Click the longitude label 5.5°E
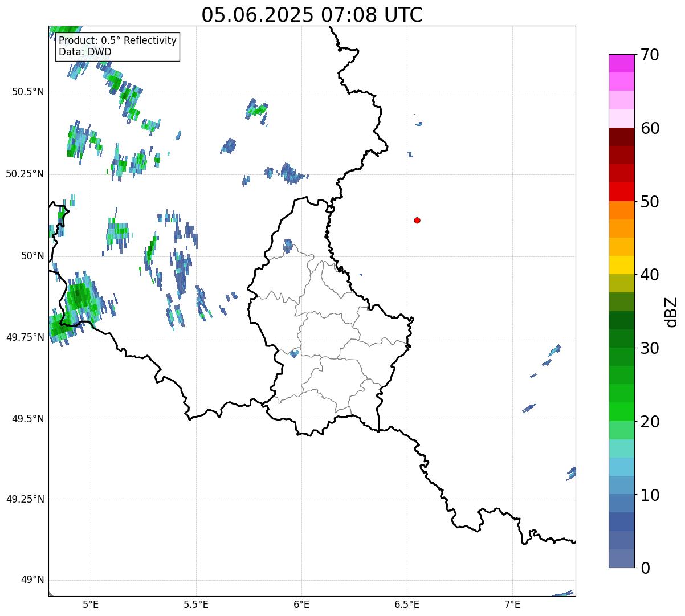Screen dimensions: 685x616 point(196,605)
